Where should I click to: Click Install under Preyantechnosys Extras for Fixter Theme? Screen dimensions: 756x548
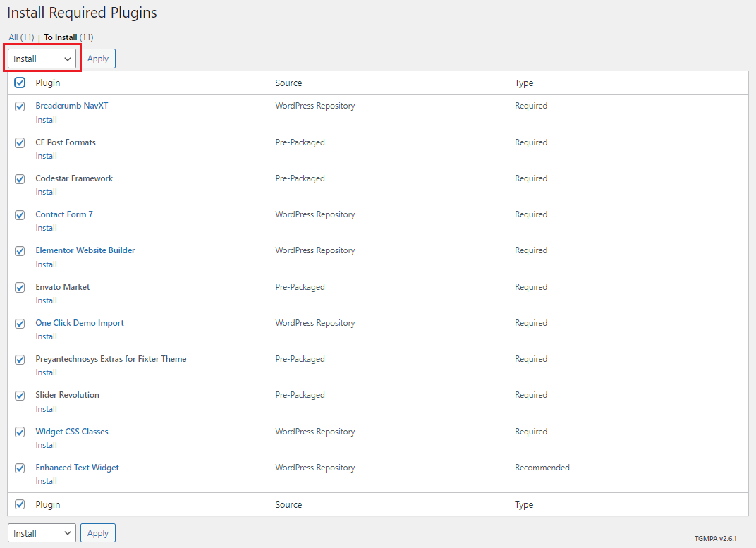click(x=47, y=372)
